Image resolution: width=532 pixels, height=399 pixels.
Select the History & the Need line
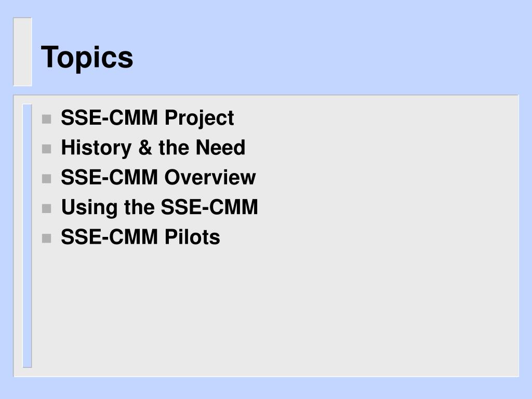153,148
